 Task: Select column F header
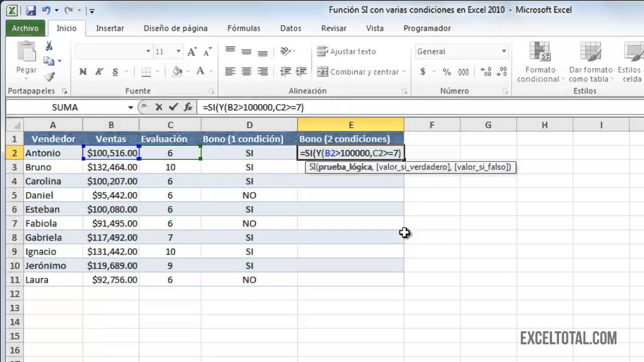coord(432,125)
